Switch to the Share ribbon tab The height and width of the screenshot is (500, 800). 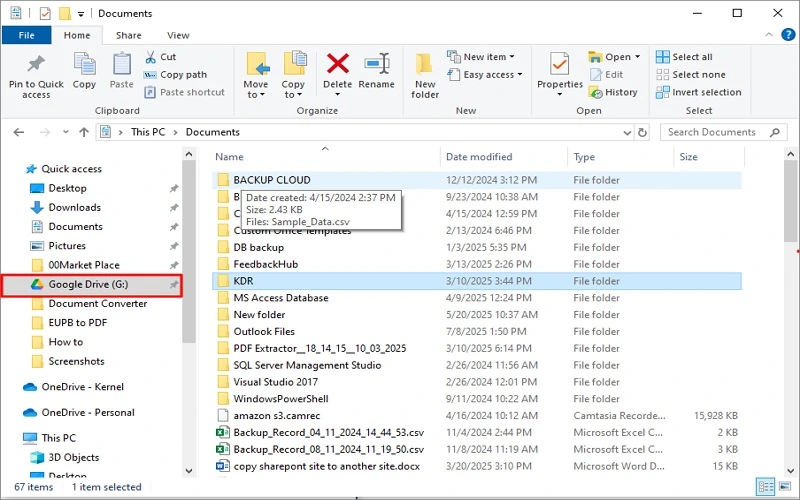click(x=129, y=35)
